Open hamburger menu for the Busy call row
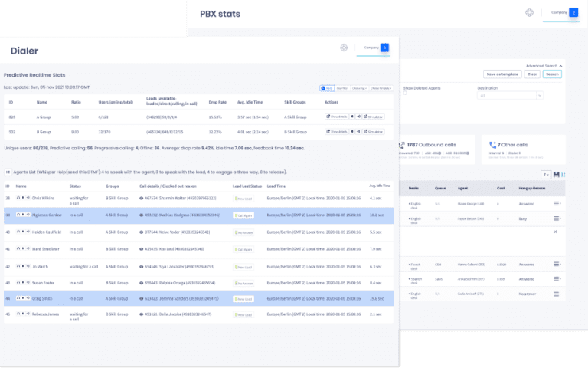 click(x=557, y=219)
